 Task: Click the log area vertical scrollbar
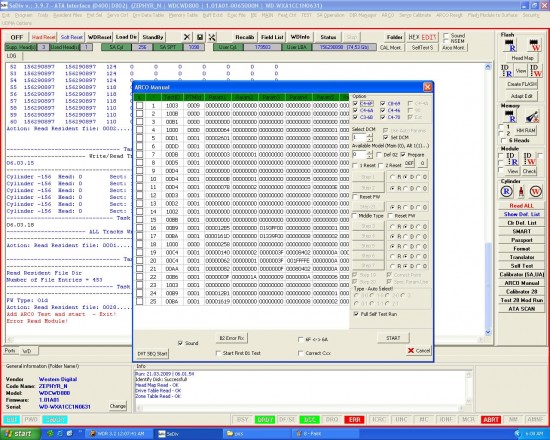coord(488,199)
